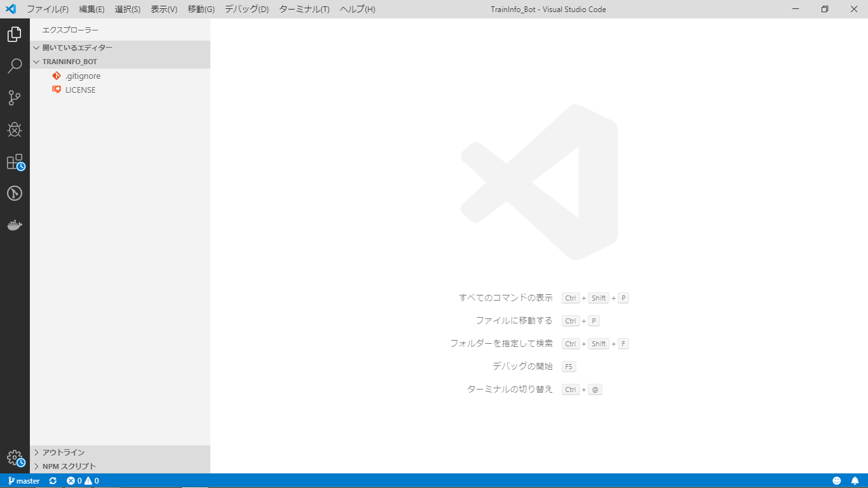The image size is (868, 488).
Task: Open the circular git branch icon view
Action: [x=15, y=193]
